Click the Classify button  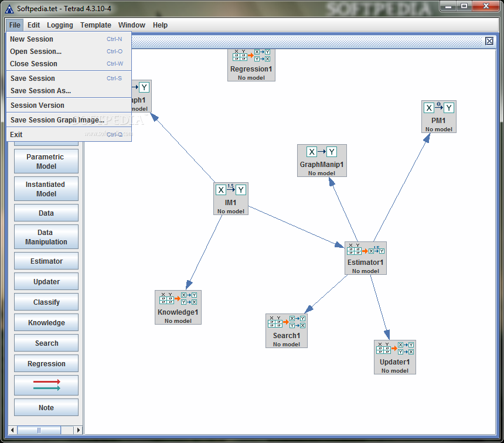point(46,302)
